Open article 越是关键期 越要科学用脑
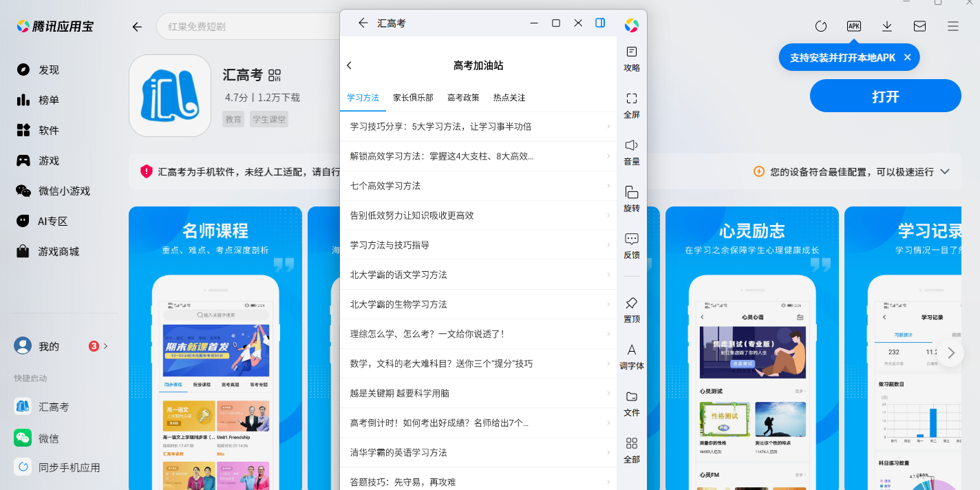This screenshot has width=980, height=490. tap(478, 393)
